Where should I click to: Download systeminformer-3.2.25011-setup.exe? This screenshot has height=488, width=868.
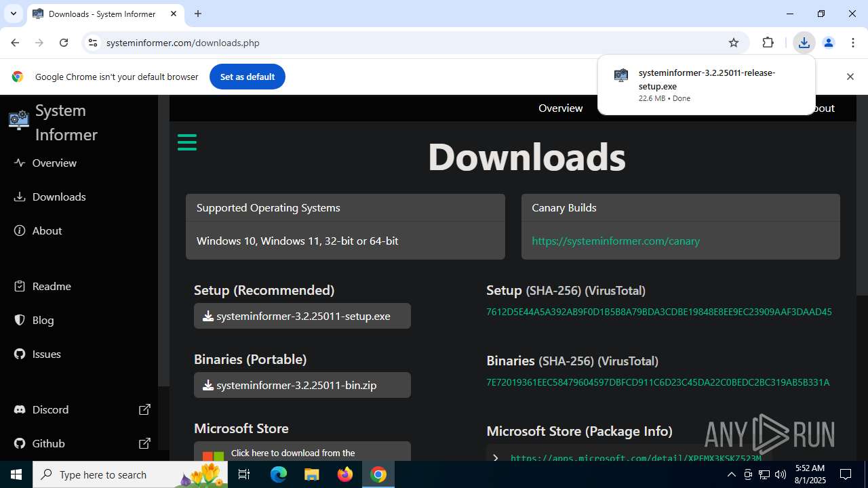(302, 316)
